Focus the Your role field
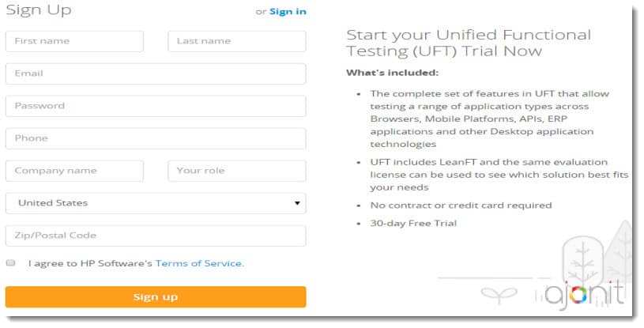The width and height of the screenshot is (644, 328). pos(236,171)
